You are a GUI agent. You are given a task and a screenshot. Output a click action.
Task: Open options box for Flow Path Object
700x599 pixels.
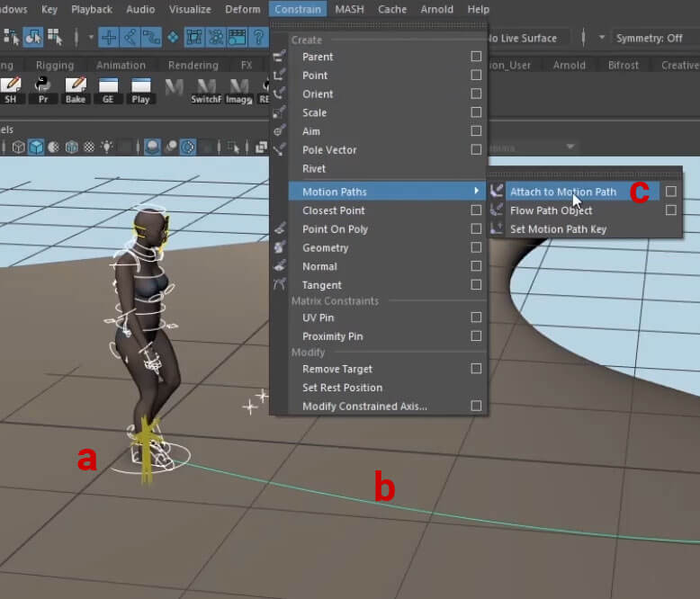pos(670,210)
